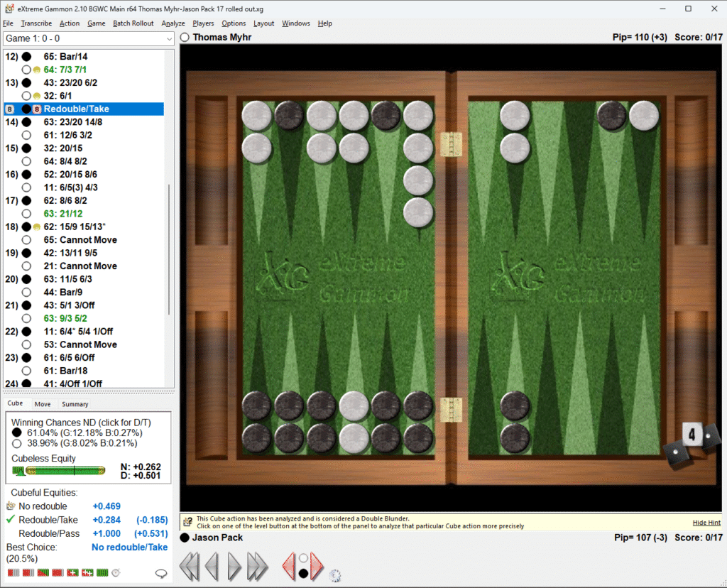Screen dimensions: 727x588
Task: Select move 44: Bar/9
Action: tap(63, 292)
